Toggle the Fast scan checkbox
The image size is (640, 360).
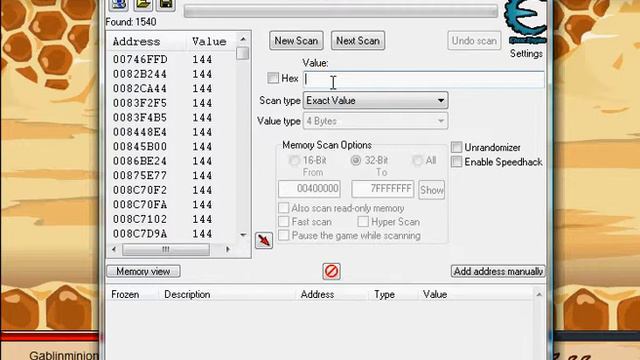pos(283,222)
